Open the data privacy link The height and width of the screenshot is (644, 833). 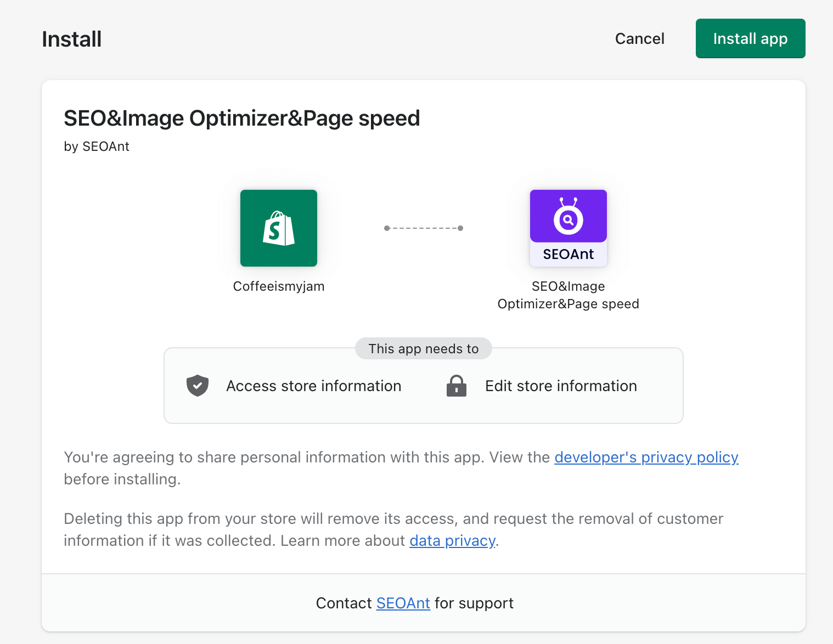(452, 540)
